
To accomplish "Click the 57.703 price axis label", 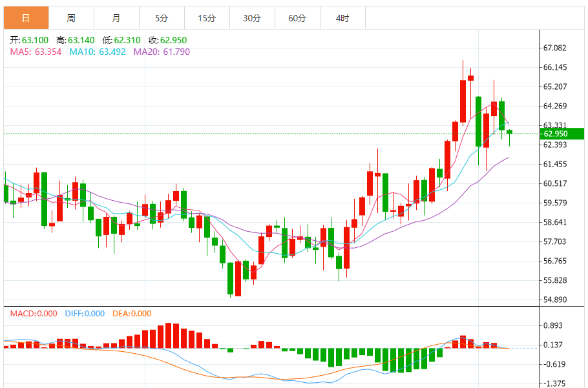I will click(x=555, y=241).
